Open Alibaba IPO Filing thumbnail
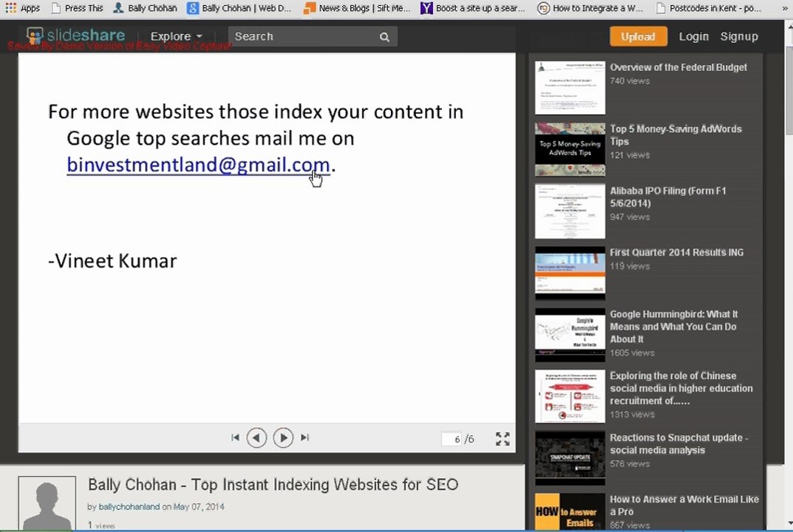 pos(570,211)
